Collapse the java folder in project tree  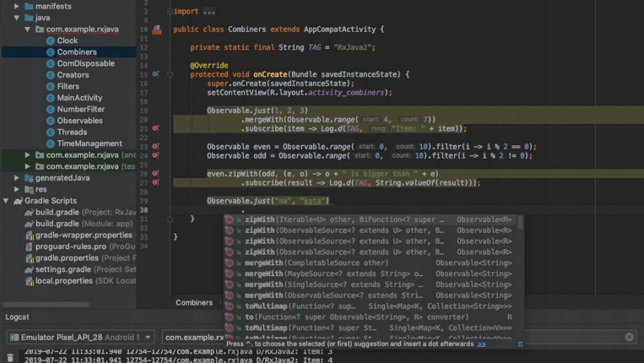17,18
